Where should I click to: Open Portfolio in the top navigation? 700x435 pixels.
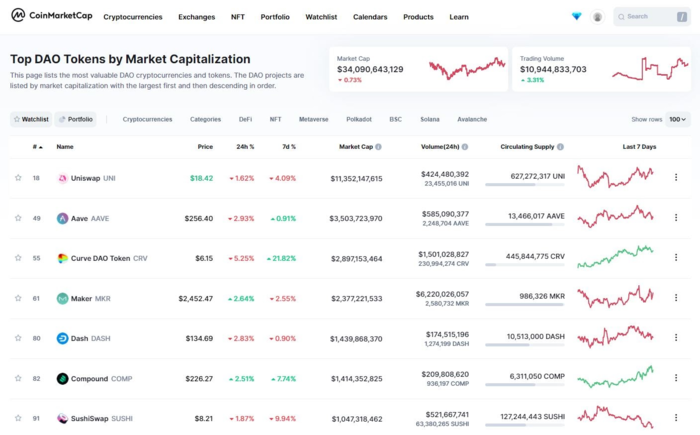tap(275, 17)
